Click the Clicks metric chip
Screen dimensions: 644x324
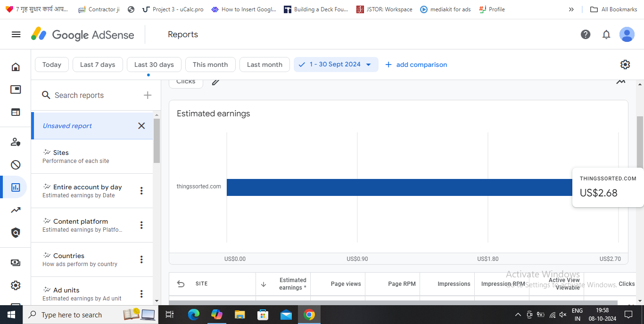[186, 82]
